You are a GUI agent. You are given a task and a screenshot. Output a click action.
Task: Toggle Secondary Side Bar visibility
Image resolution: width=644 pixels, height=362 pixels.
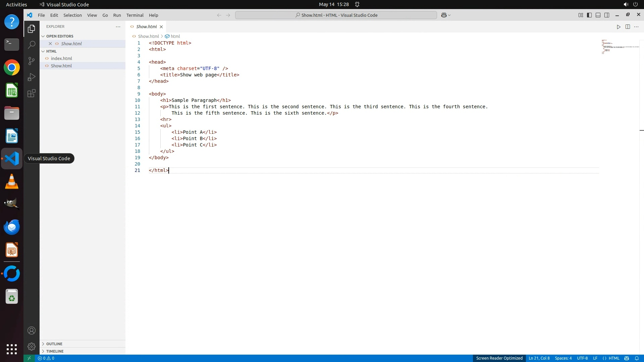607,15
